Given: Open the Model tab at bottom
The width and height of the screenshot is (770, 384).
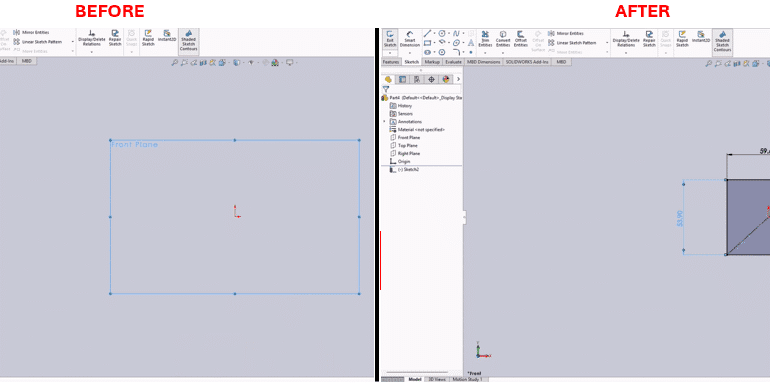Looking at the screenshot, I should point(415,380).
